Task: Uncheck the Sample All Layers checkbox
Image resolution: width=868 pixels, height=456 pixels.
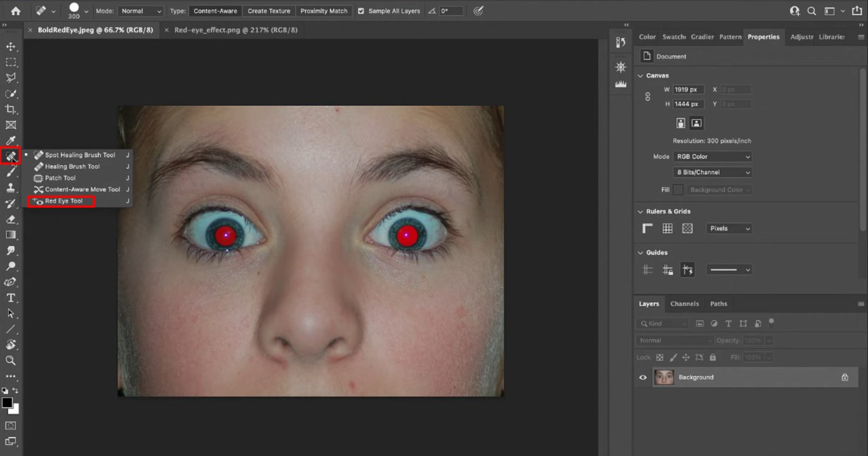Action: 361,11
